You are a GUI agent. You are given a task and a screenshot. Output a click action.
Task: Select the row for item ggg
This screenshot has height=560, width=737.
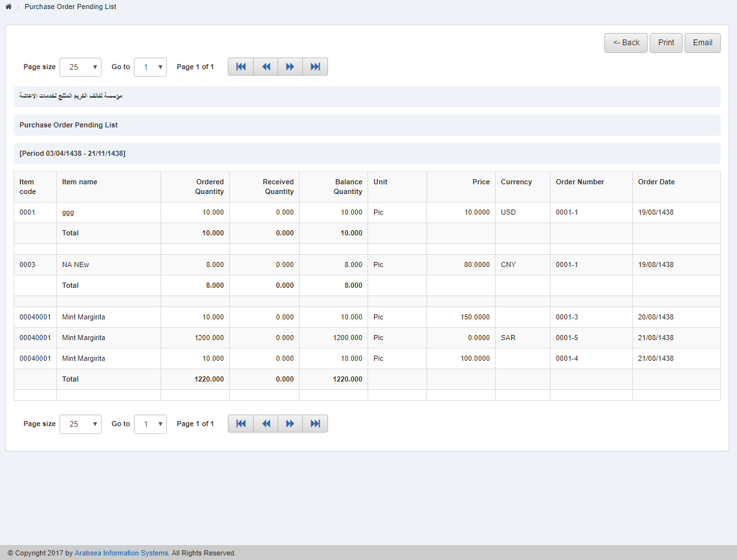click(x=194, y=212)
